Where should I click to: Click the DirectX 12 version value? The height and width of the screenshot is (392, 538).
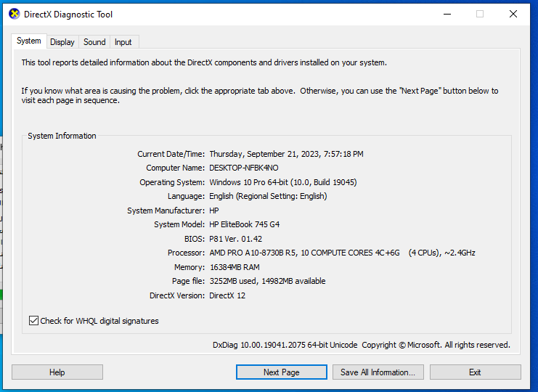click(227, 295)
